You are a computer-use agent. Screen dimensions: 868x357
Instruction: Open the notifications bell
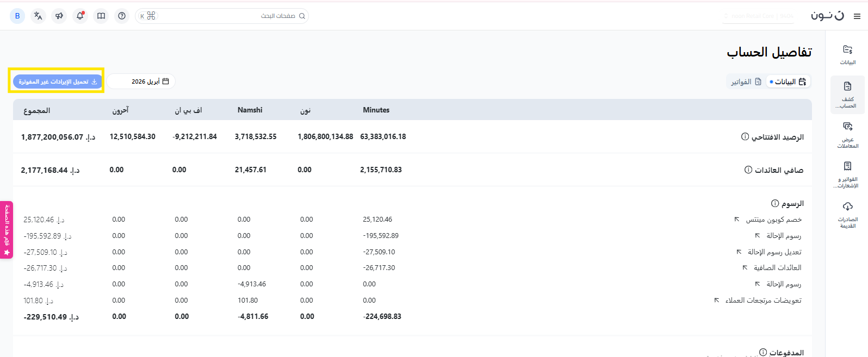[80, 16]
